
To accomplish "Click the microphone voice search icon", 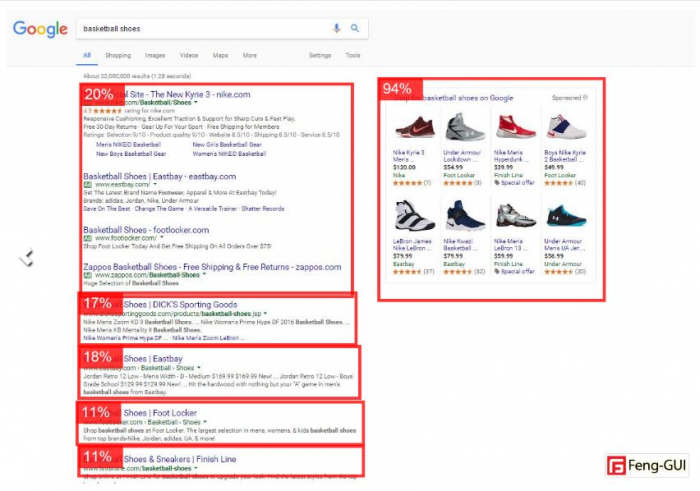I will 336,28.
